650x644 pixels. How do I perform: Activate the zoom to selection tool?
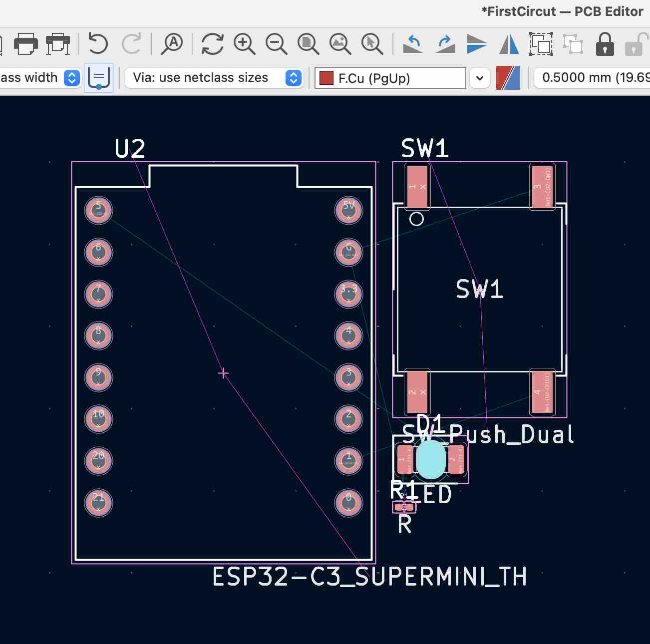[372, 44]
